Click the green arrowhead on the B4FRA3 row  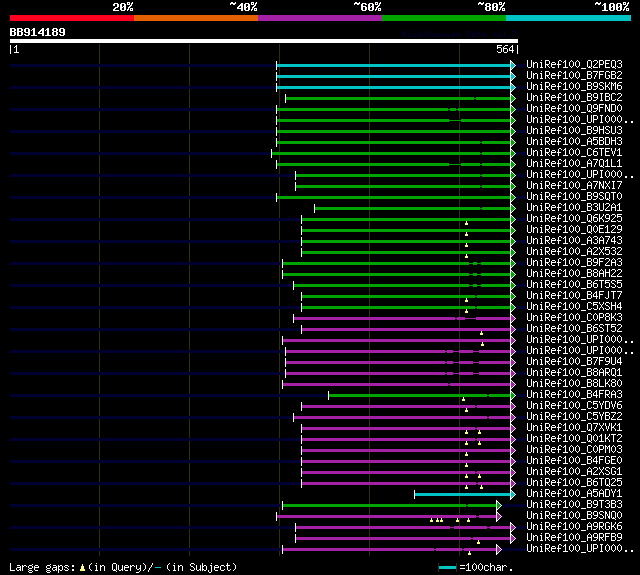point(513,395)
